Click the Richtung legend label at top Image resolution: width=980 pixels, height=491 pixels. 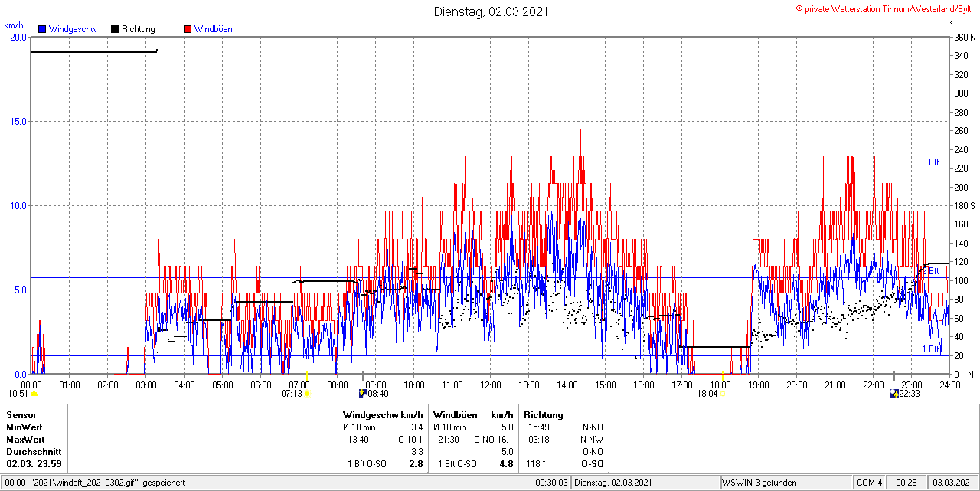(139, 29)
